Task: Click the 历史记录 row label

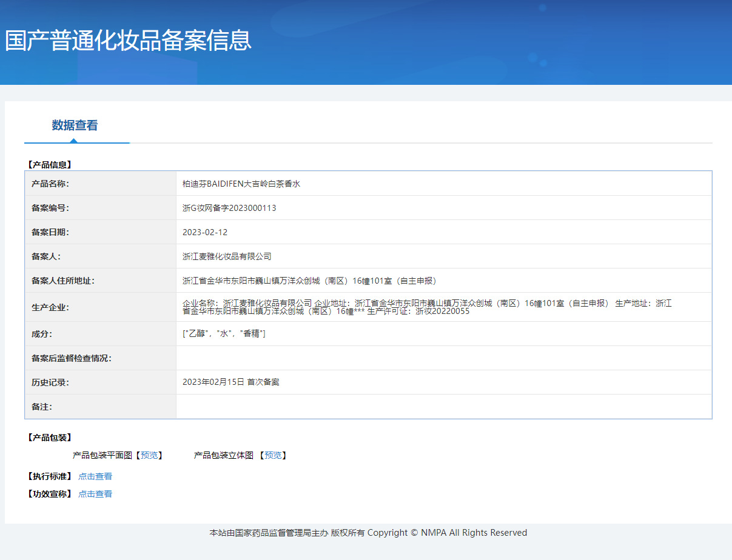Action: pos(50,382)
